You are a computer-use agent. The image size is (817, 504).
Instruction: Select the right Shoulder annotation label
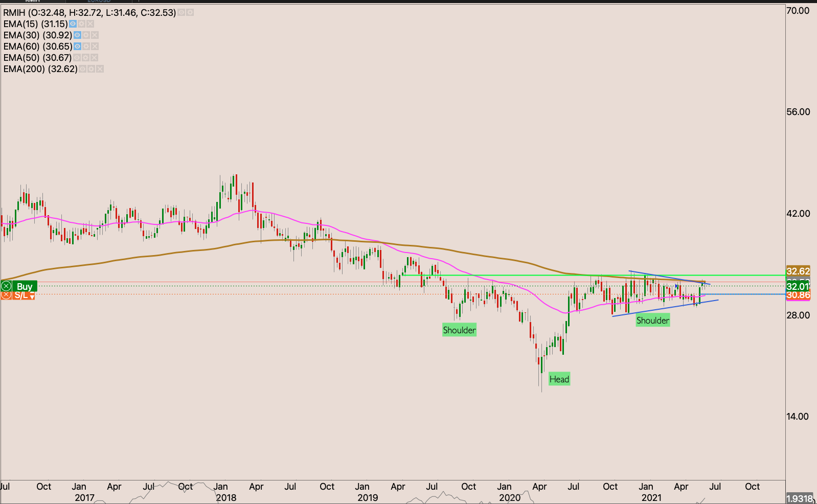(652, 320)
